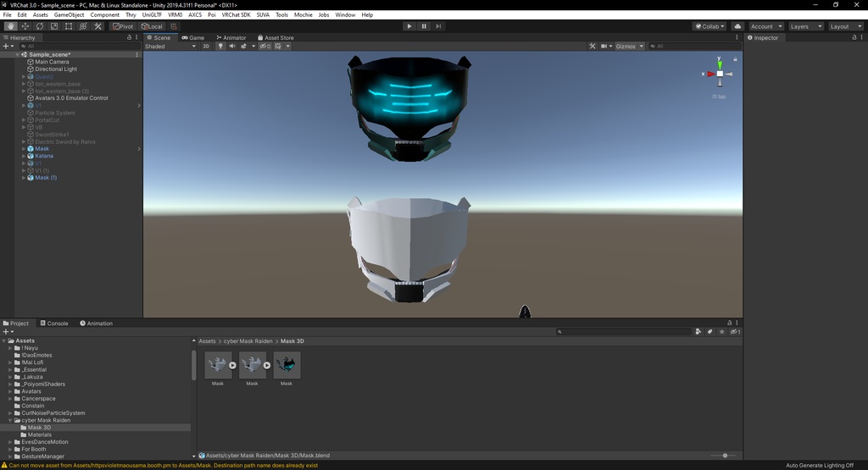This screenshot has height=470, width=868.
Task: Toggle the Project panel lock
Action: pos(730,323)
